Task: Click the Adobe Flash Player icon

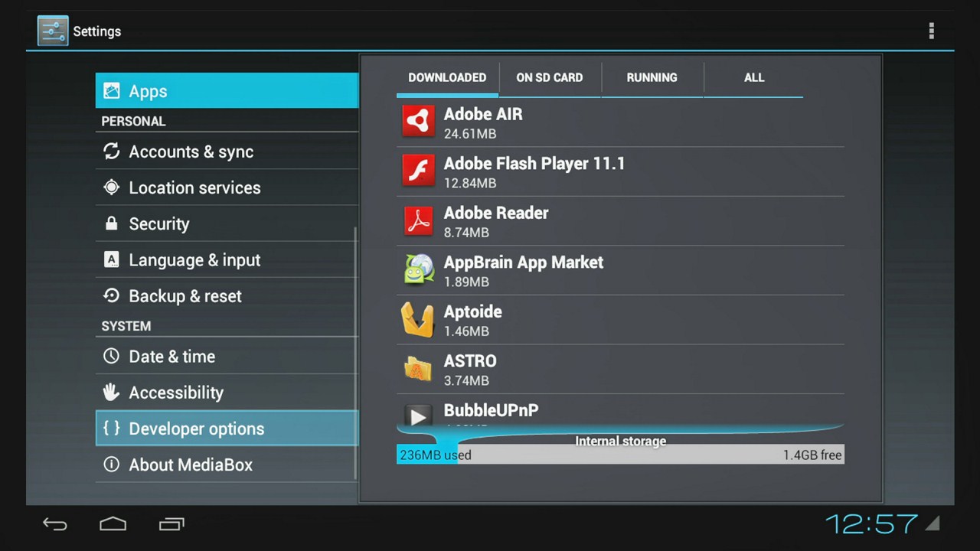Action: tap(418, 171)
